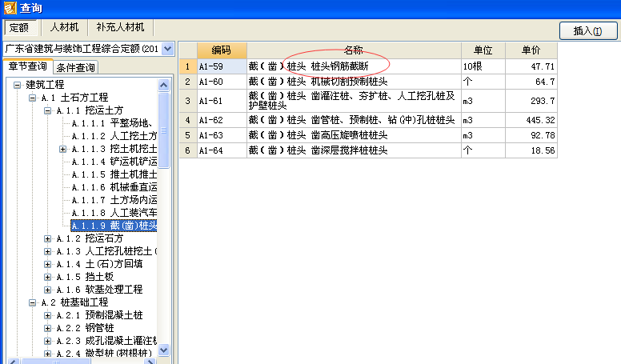The image size is (621, 364).
Task: Select the A1-62 code cell
Action: [x=222, y=120]
